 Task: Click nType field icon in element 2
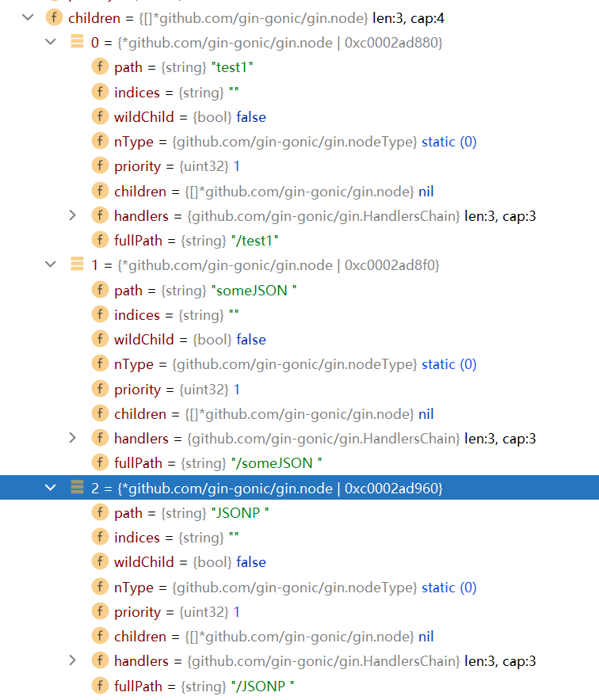100,587
